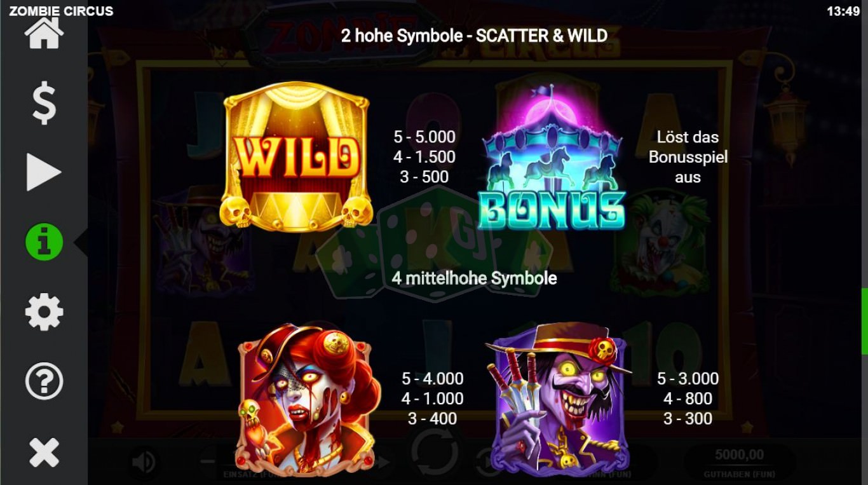Open the gear settings icon
The width and height of the screenshot is (868, 485).
click(44, 311)
